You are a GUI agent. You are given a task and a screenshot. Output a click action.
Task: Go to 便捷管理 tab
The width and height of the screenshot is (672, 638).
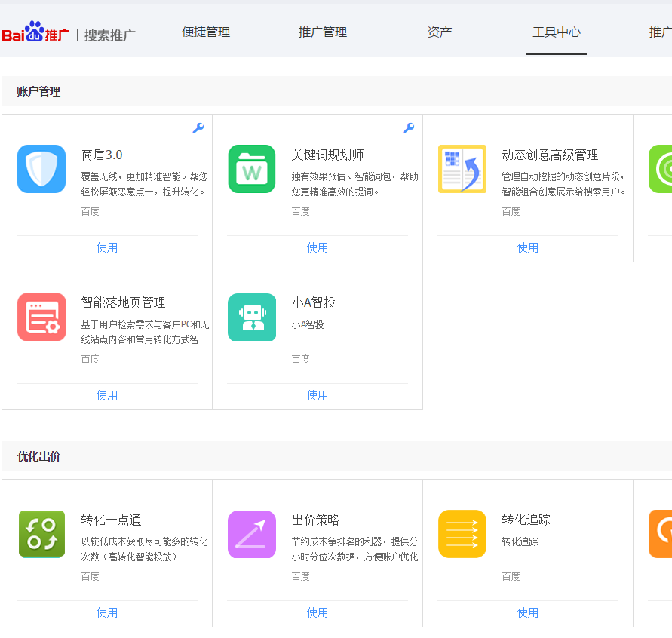click(x=206, y=32)
